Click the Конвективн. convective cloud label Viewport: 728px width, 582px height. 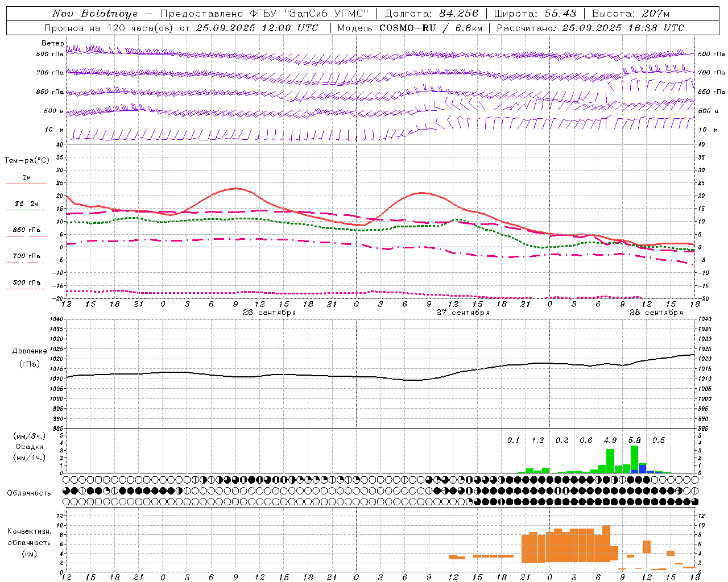[x=29, y=531]
